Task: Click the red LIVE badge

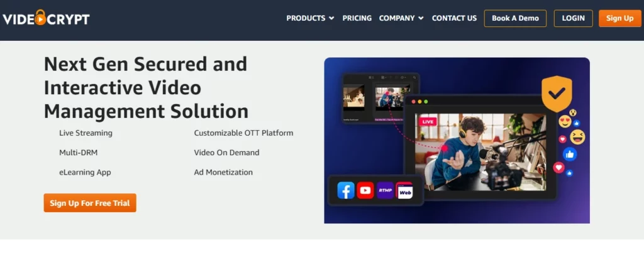Action: tap(428, 122)
